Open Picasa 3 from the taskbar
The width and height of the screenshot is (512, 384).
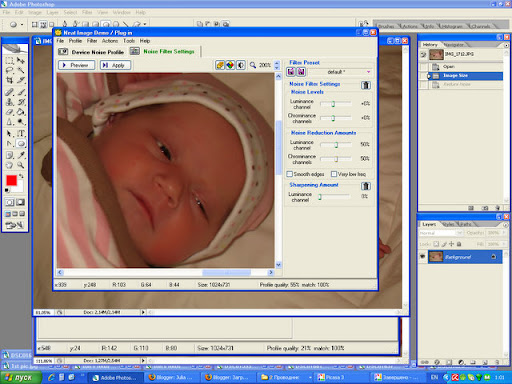(x=341, y=377)
